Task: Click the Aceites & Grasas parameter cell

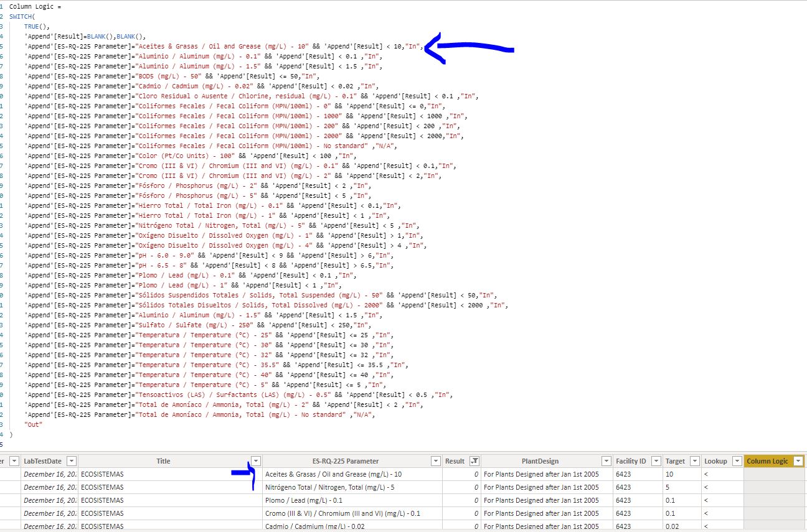Action: click(352, 474)
